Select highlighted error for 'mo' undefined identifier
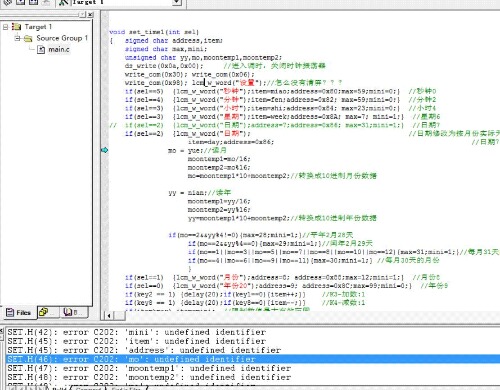 (253, 359)
